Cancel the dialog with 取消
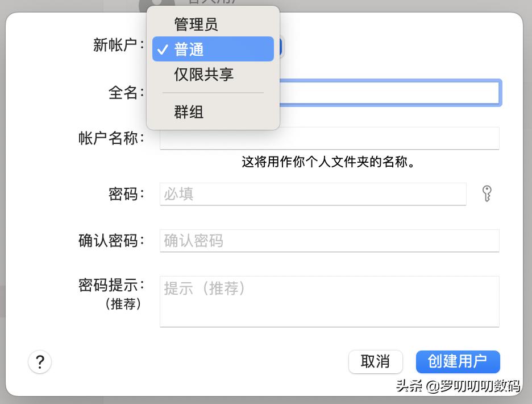 [376, 362]
